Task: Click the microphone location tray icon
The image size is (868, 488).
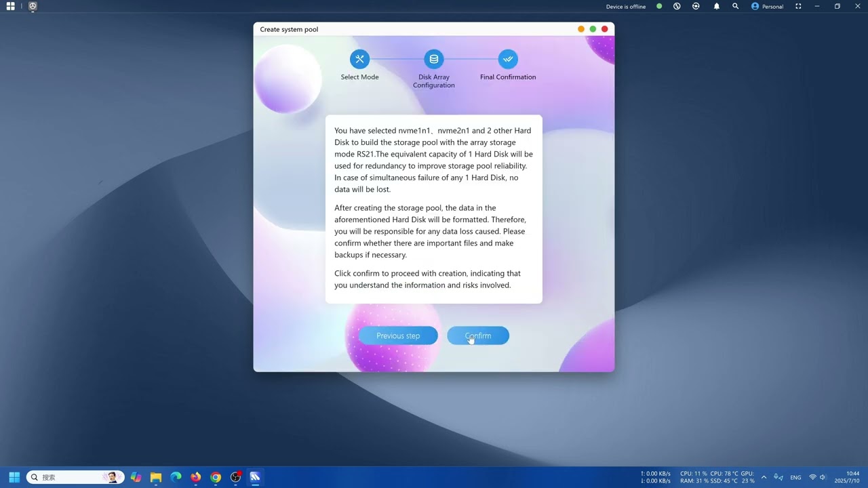Action: click(x=778, y=477)
